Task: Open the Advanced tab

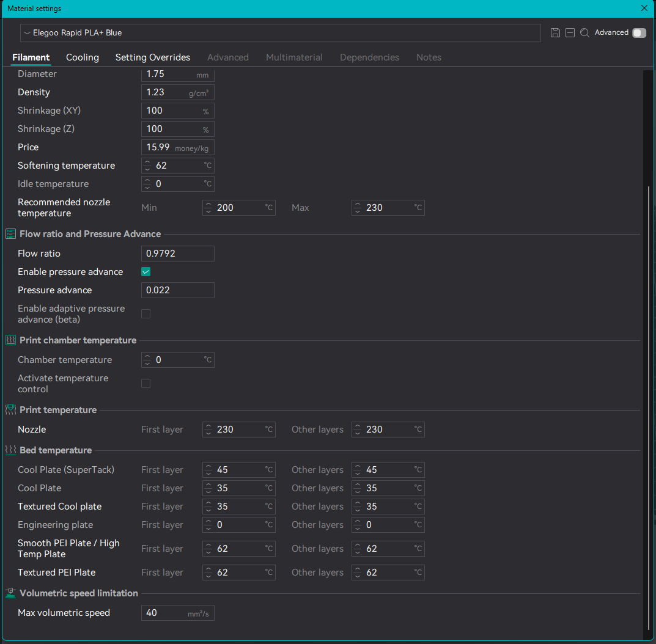Action: coord(228,57)
